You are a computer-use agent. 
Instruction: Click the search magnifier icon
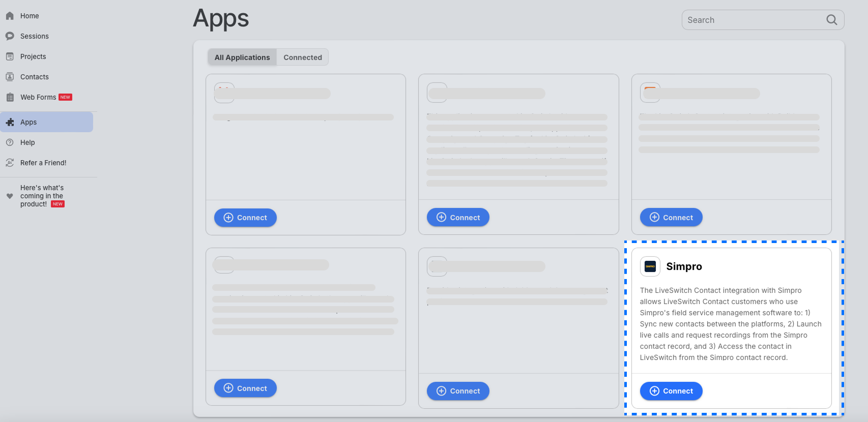click(831, 20)
